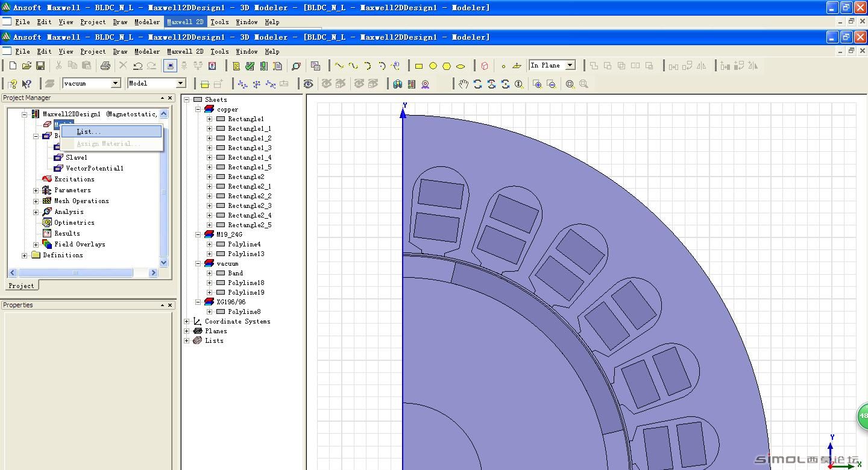Collapse the copper material group
Screen dimensions: 868x470
pyautogui.click(x=198, y=109)
